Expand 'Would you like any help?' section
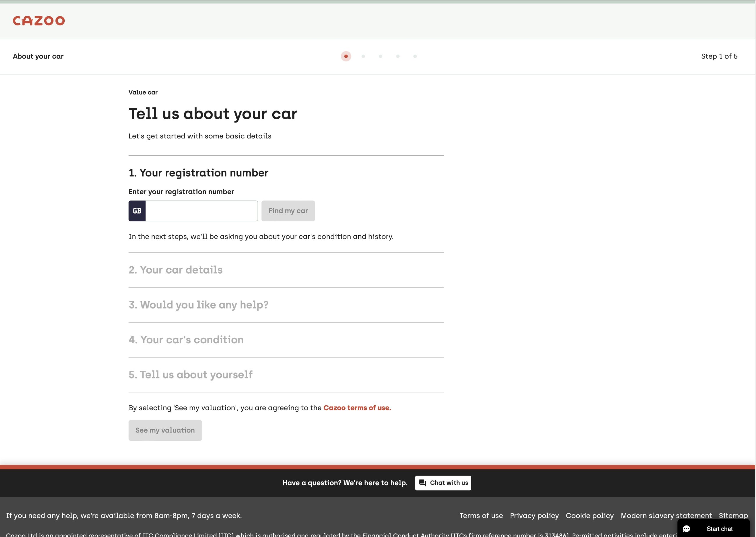This screenshot has width=756, height=537. tap(198, 305)
